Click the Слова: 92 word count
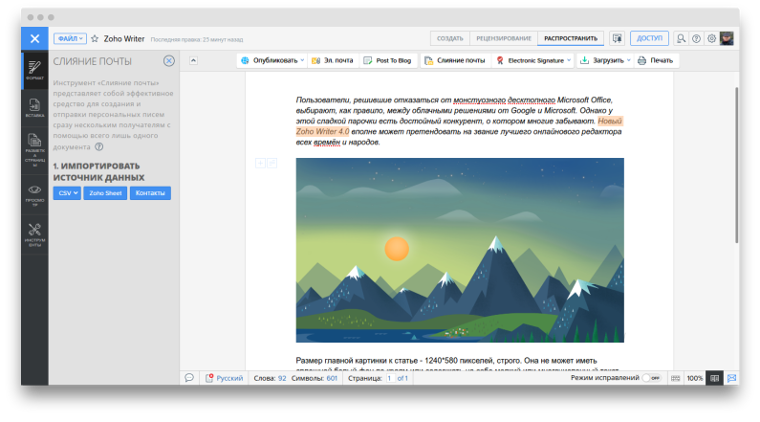This screenshot has height=422, width=760. (x=269, y=378)
